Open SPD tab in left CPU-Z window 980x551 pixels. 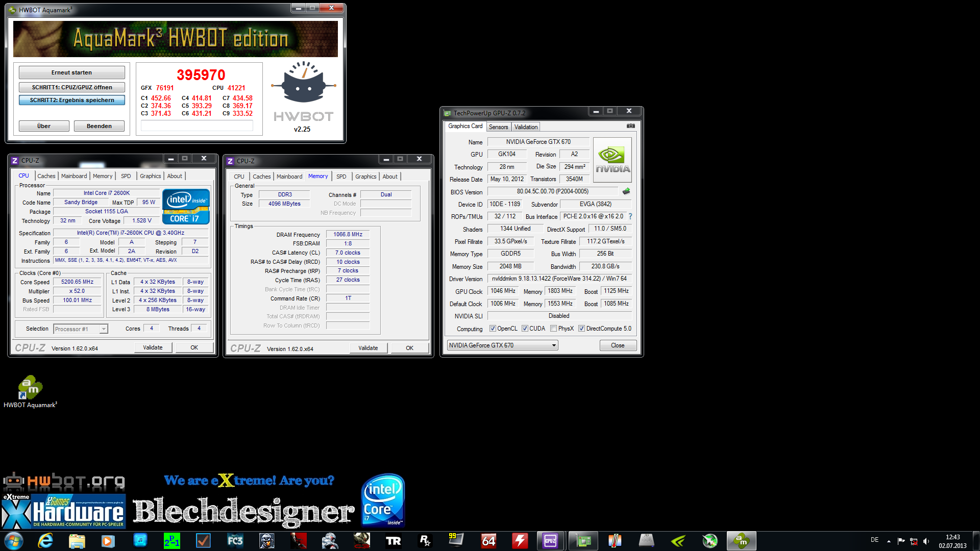coord(126,176)
